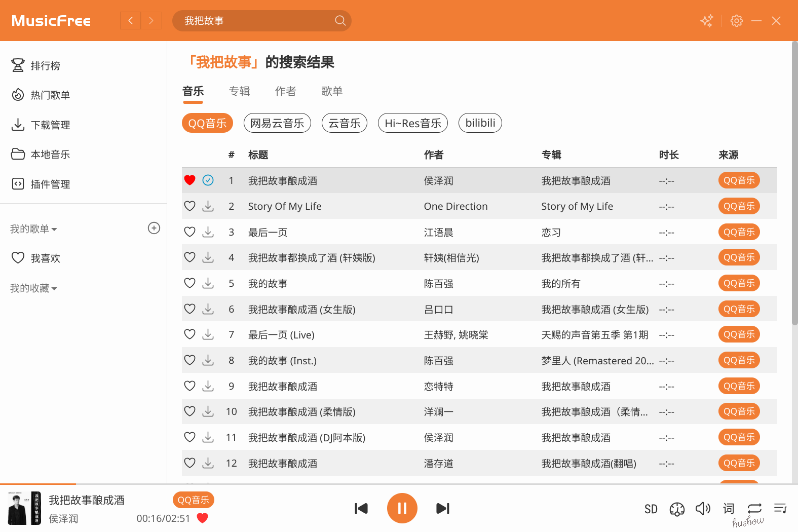Collapse 我的歌单 section
The height and width of the screenshot is (532, 798).
tap(33, 229)
